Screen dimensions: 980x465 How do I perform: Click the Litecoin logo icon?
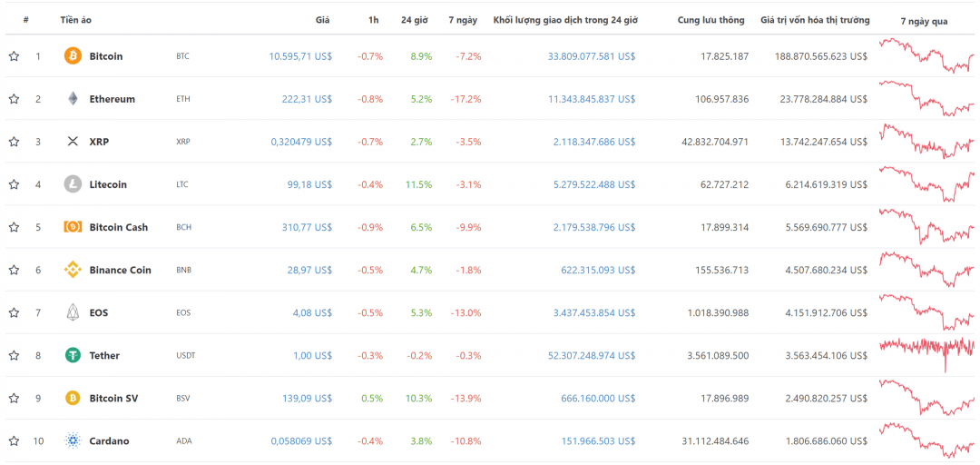click(73, 184)
